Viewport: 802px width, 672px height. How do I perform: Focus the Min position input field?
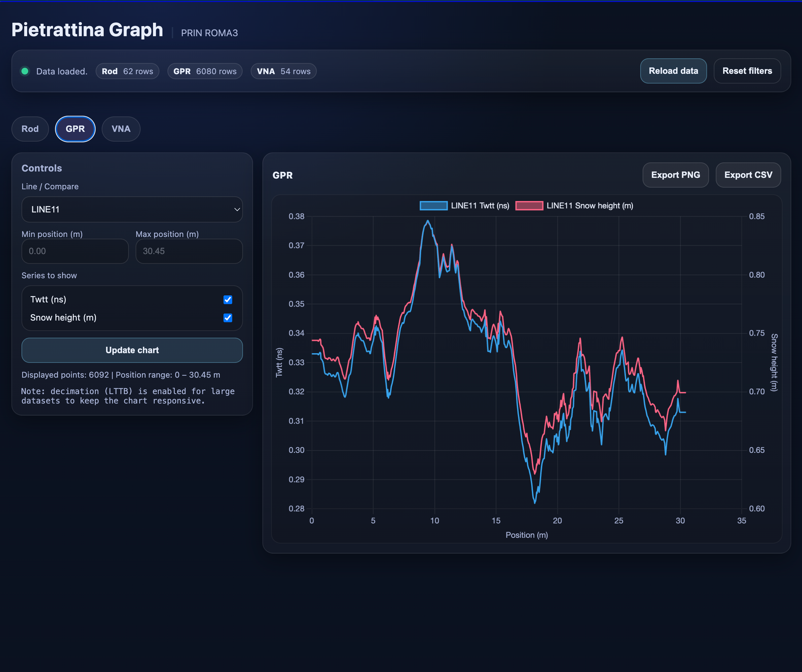(75, 251)
